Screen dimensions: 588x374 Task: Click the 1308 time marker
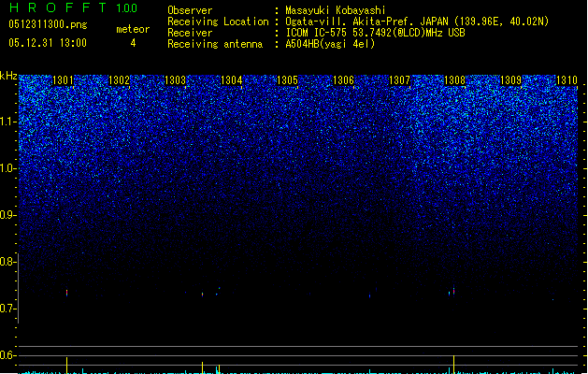(455, 80)
